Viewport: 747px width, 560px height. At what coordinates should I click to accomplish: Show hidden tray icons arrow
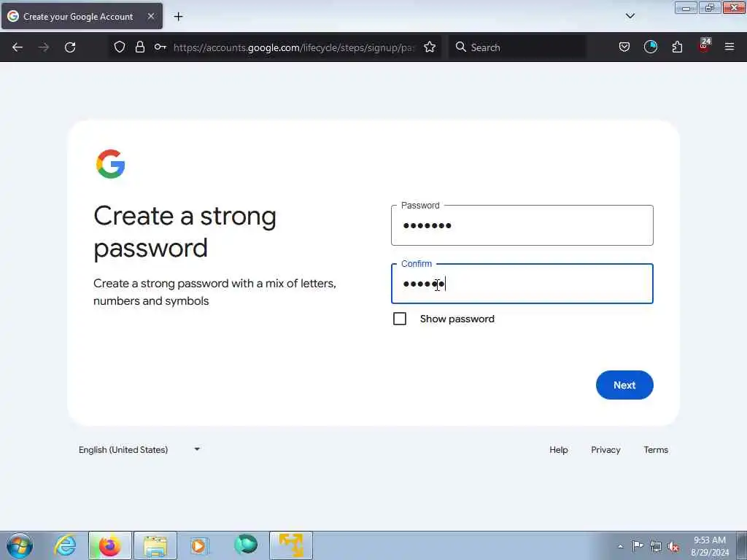point(620,546)
